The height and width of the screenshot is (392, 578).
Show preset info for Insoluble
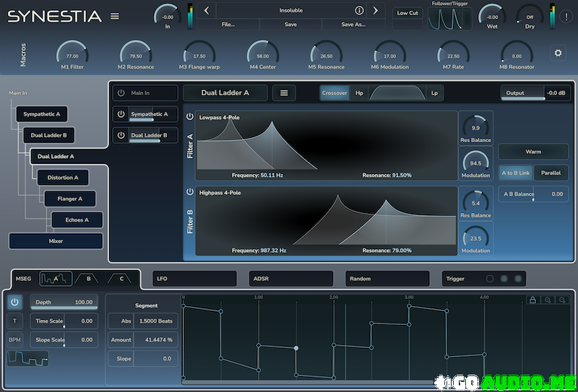[x=359, y=11]
